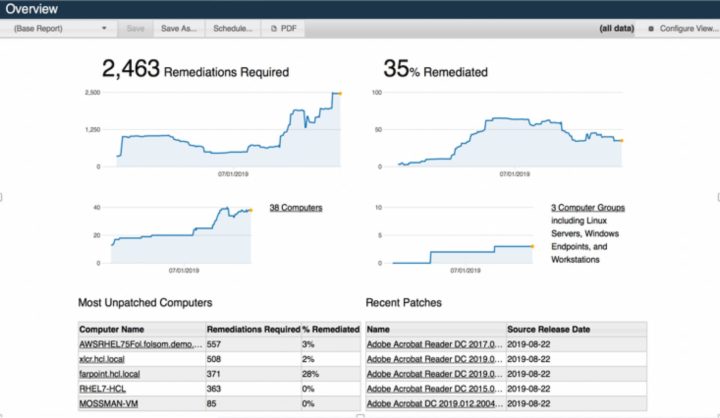Viewport: 720px width, 418px height.
Task: Open the 38 Computers link
Action: [296, 208]
